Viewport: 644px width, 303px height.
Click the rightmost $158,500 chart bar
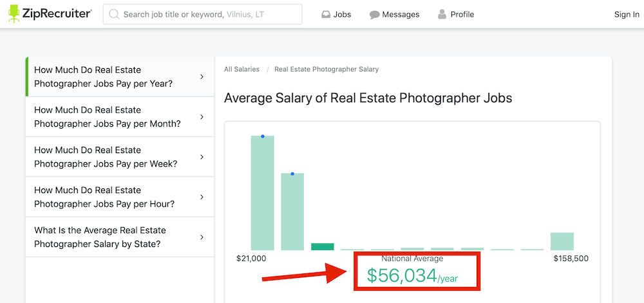click(562, 241)
